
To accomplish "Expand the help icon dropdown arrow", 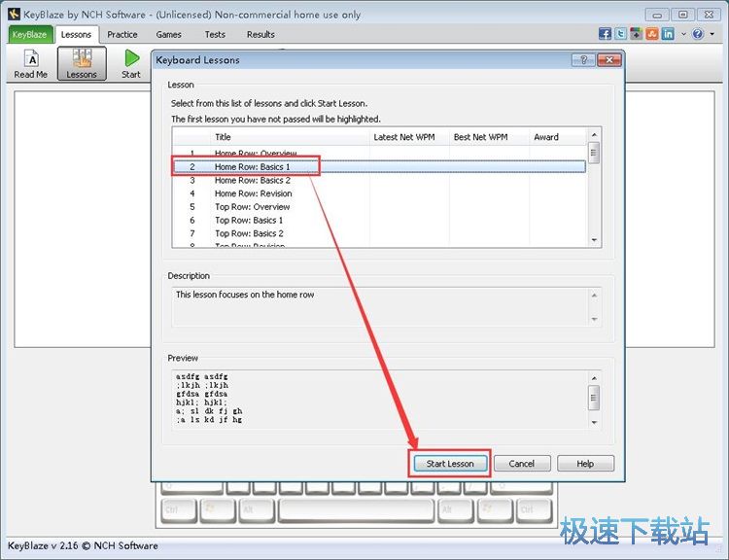I will pyautogui.click(x=712, y=34).
